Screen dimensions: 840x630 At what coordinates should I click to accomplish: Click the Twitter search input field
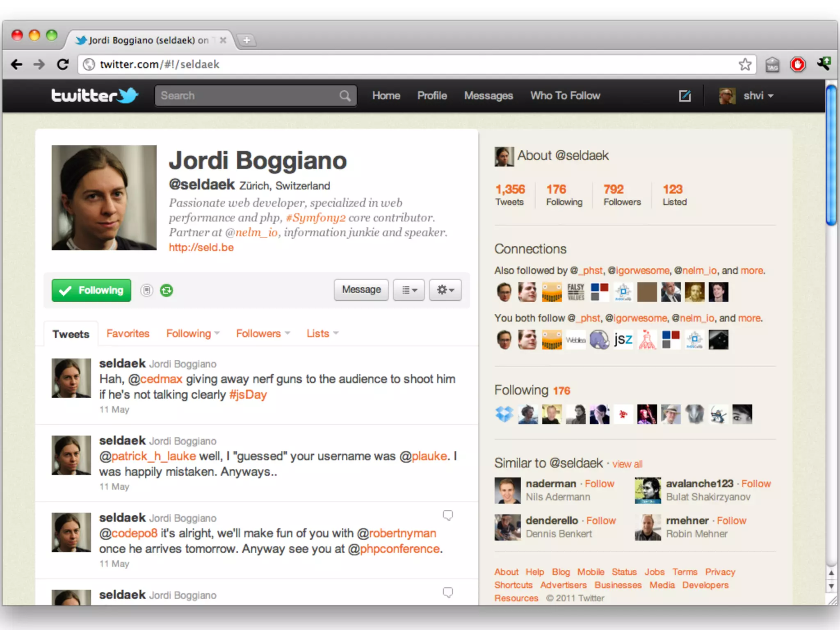pyautogui.click(x=246, y=96)
